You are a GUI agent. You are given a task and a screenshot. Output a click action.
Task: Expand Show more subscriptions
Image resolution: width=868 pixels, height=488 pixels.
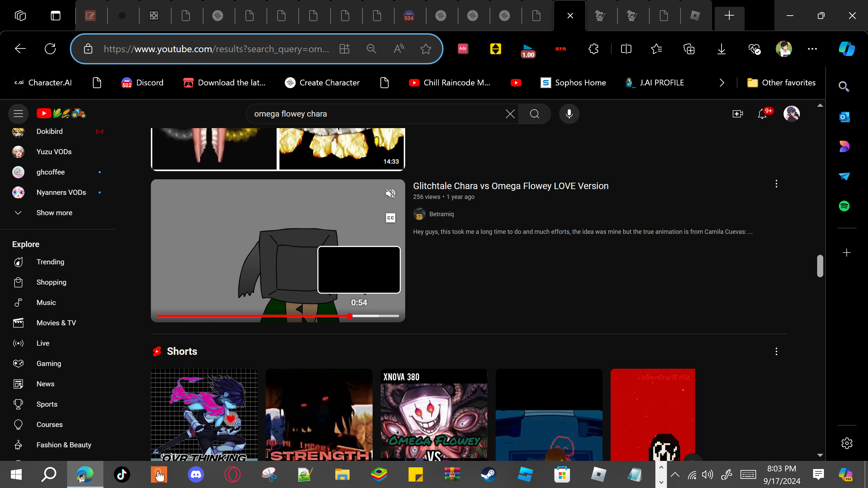54,213
